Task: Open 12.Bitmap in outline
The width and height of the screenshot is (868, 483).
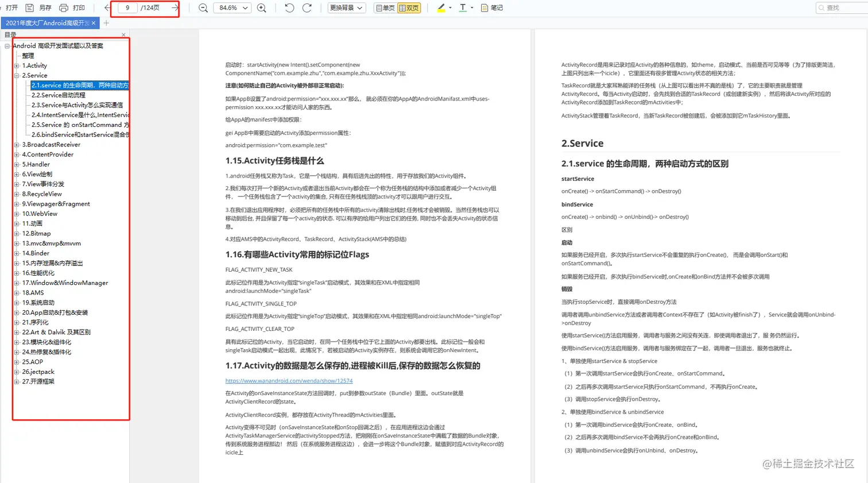Action: tap(36, 233)
